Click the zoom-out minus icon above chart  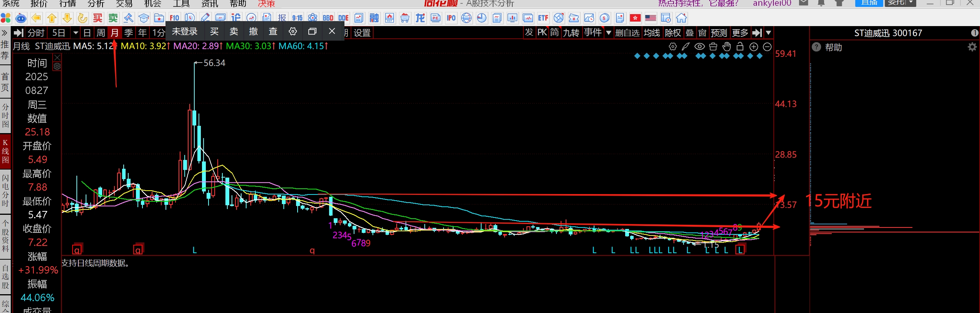tap(767, 47)
